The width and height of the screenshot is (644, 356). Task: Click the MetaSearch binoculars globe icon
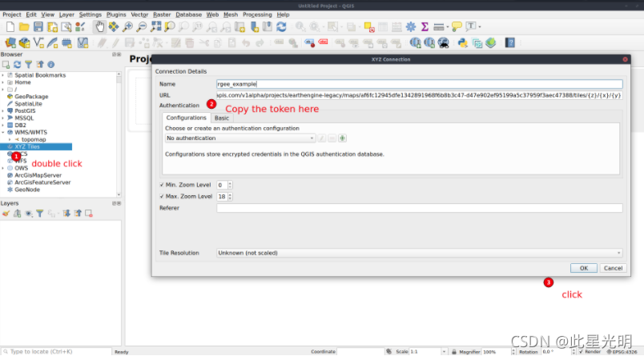pyautogui.click(x=443, y=42)
